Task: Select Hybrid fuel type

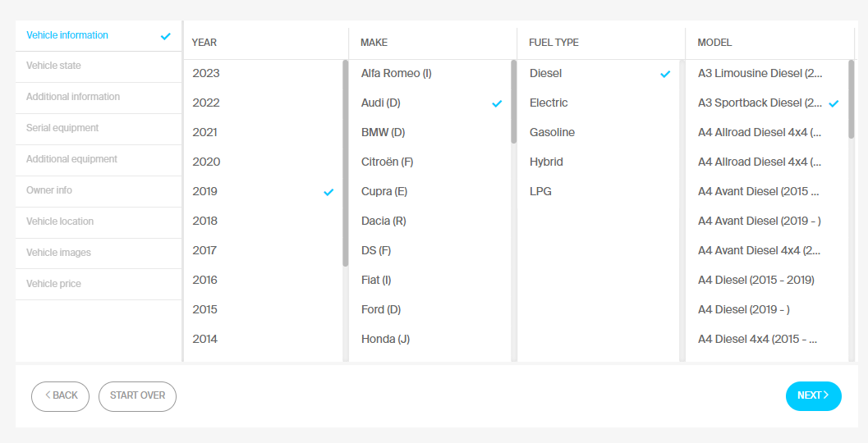Action: 599,162
